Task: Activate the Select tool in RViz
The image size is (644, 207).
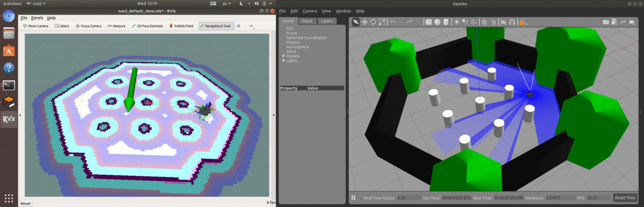Action: 62,26
